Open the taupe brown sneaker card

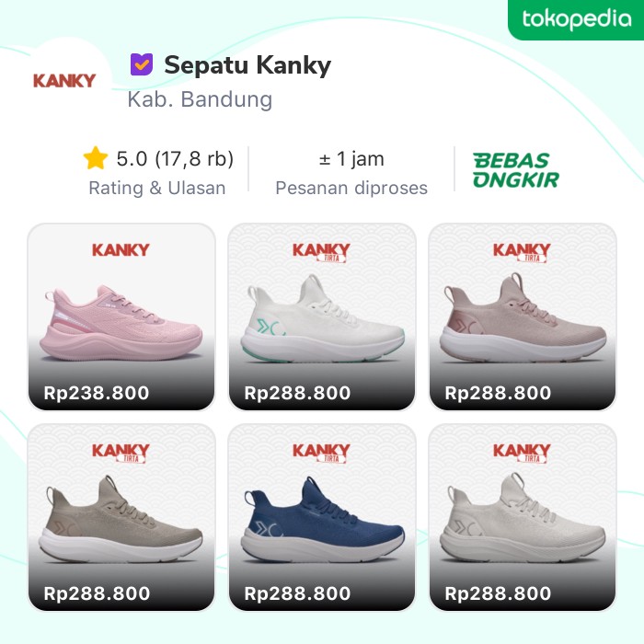coord(121,517)
